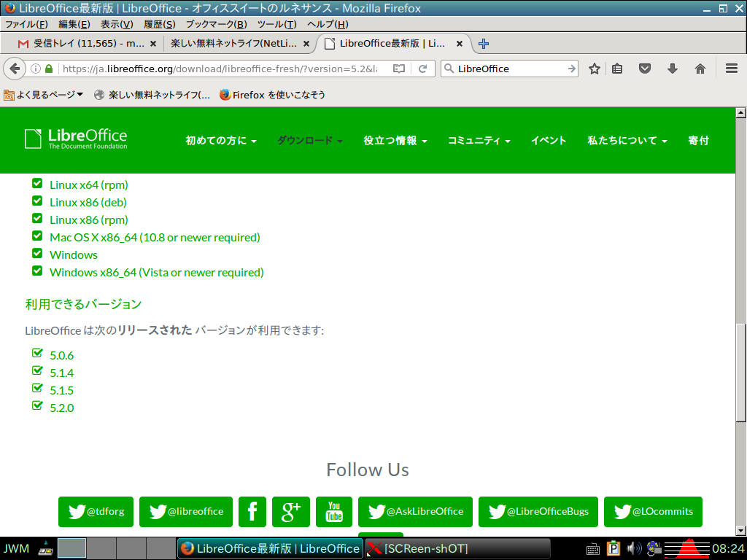This screenshot has width=747, height=560.
Task: Open the YouTube follow button
Action: coord(334,511)
